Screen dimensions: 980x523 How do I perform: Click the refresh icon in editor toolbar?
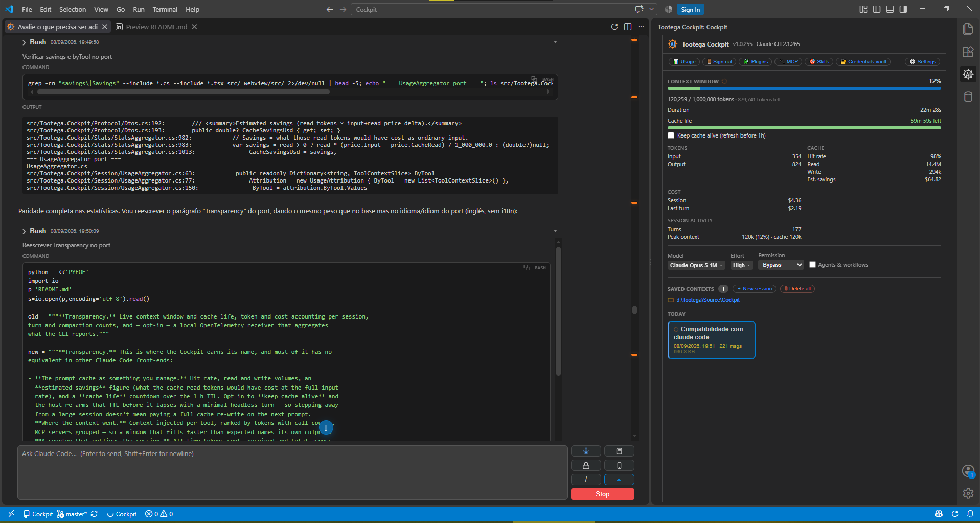[x=614, y=27]
